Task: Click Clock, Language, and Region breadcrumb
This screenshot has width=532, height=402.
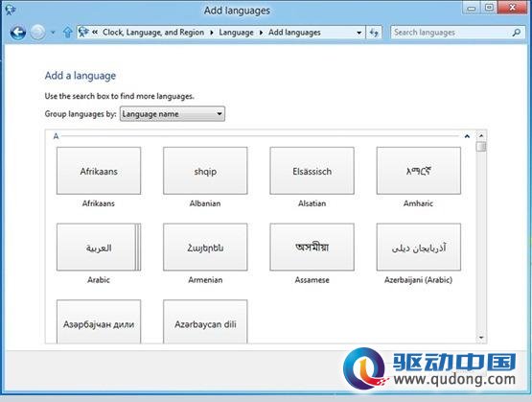Action: coord(153,33)
